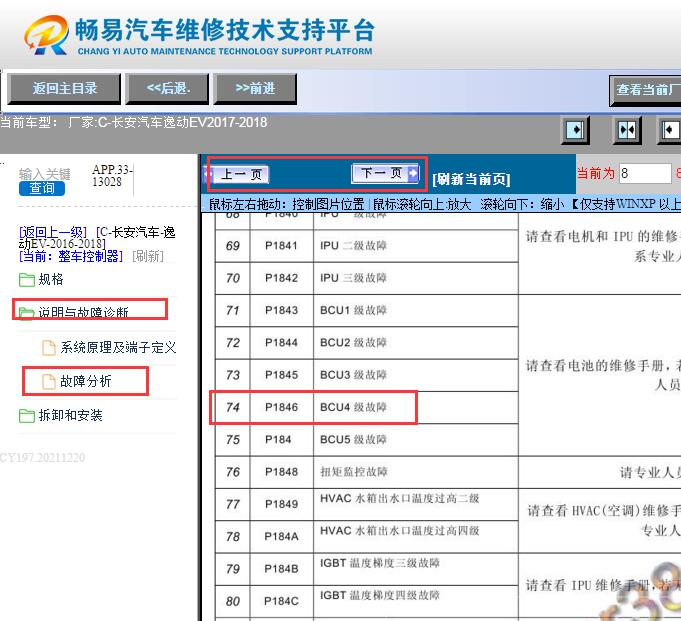Click the IPU 二级故障 description
The height and width of the screenshot is (621, 681).
click(353, 246)
